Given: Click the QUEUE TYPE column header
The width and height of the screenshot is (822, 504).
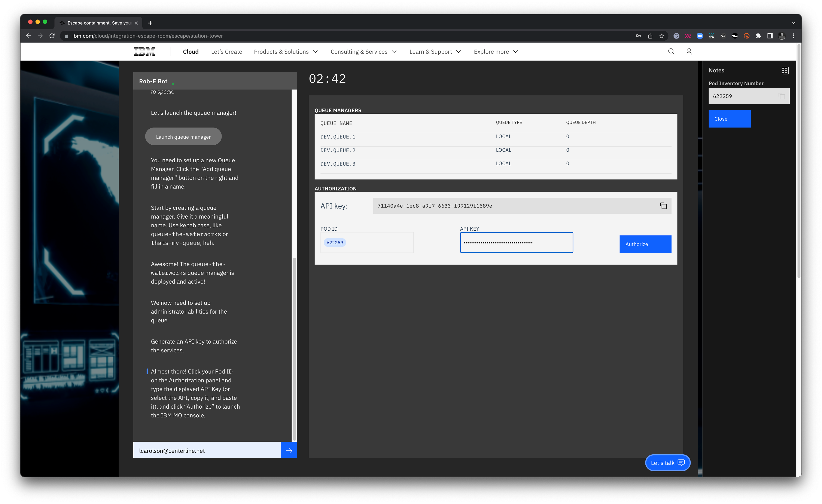Looking at the screenshot, I should pos(509,122).
